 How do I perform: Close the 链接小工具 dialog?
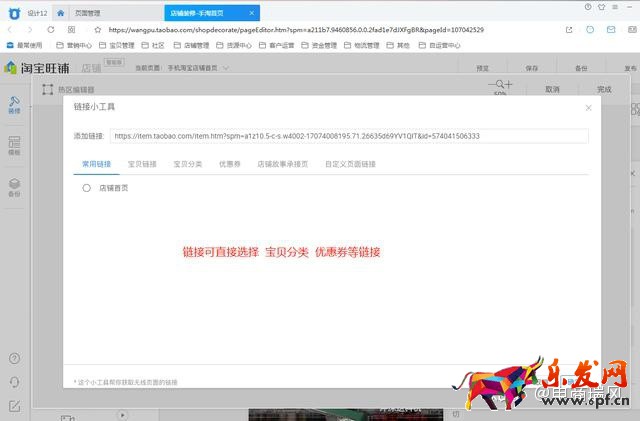(x=588, y=107)
